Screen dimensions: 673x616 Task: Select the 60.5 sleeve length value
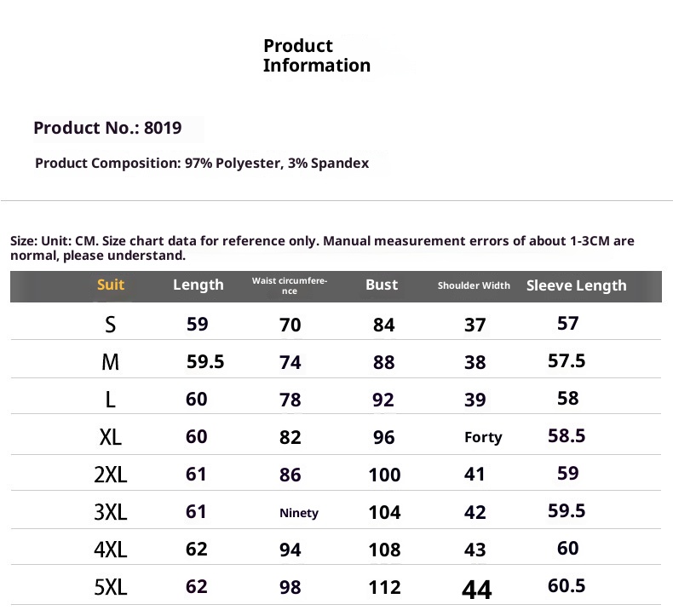[x=567, y=586]
